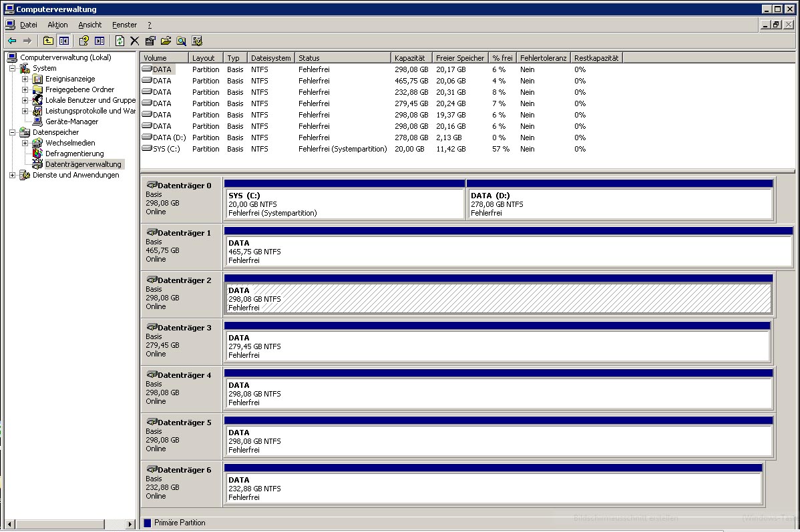
Task: Refresh the view with the green arrows icon
Action: [x=120, y=41]
